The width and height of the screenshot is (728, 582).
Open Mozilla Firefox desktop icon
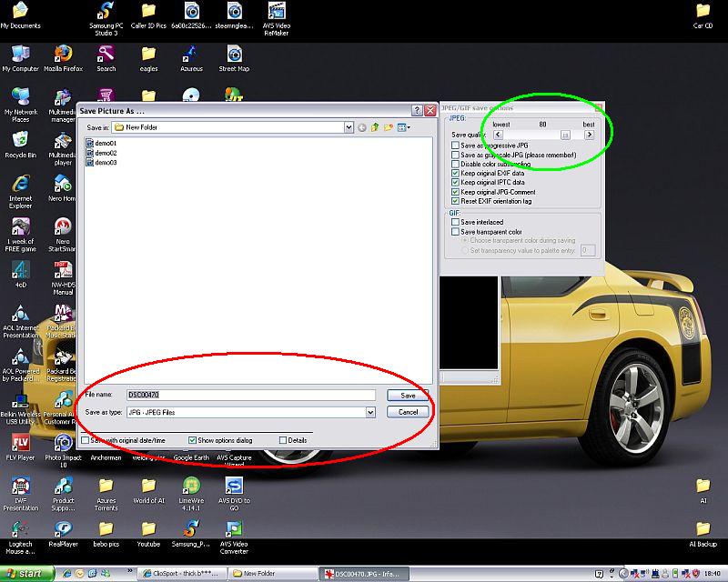click(x=63, y=55)
